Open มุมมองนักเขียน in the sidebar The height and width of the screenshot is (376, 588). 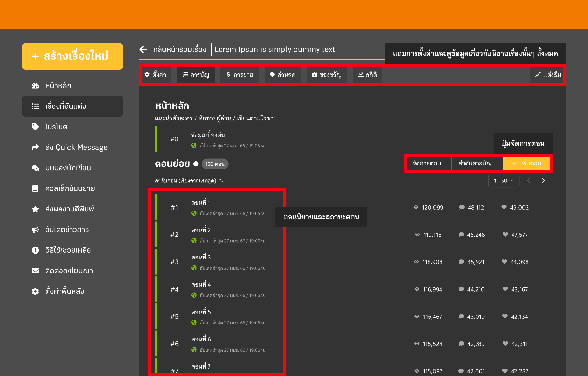(x=73, y=168)
